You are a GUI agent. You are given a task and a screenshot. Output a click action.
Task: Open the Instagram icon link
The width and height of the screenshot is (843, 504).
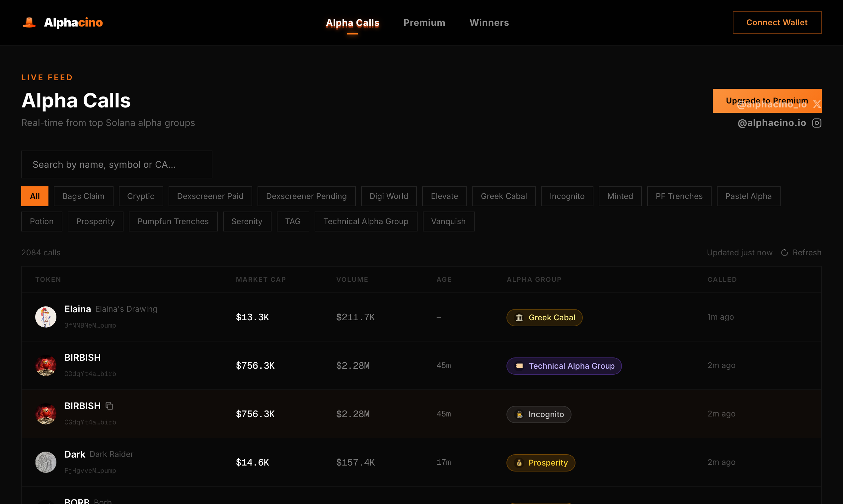(x=816, y=123)
